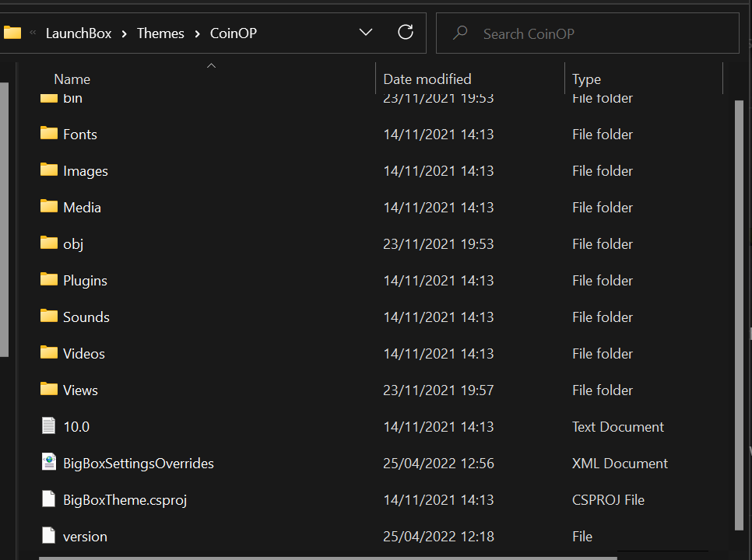Image resolution: width=752 pixels, height=560 pixels.
Task: Click the 23/11/2021 19:57 date cell
Action: click(438, 390)
